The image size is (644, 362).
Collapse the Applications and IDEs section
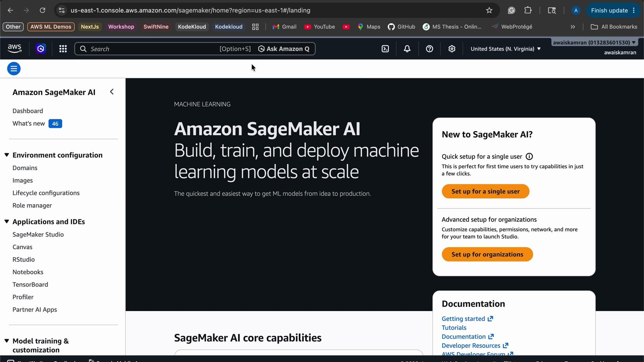[7, 222]
